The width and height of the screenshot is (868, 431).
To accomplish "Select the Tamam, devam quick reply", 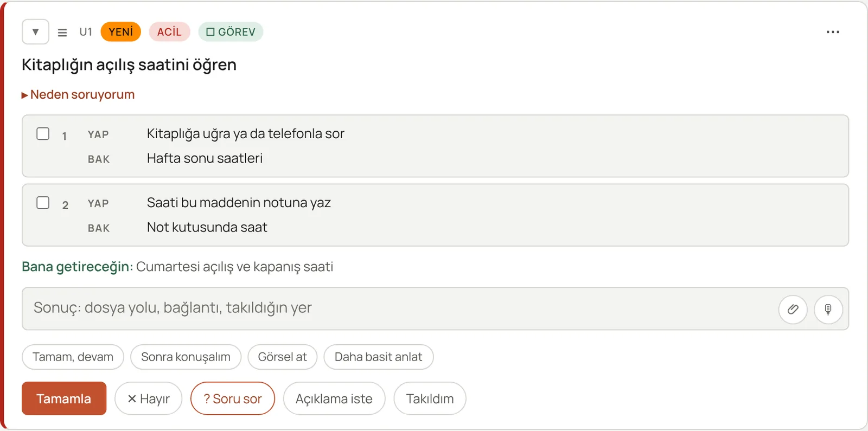I will click(73, 357).
